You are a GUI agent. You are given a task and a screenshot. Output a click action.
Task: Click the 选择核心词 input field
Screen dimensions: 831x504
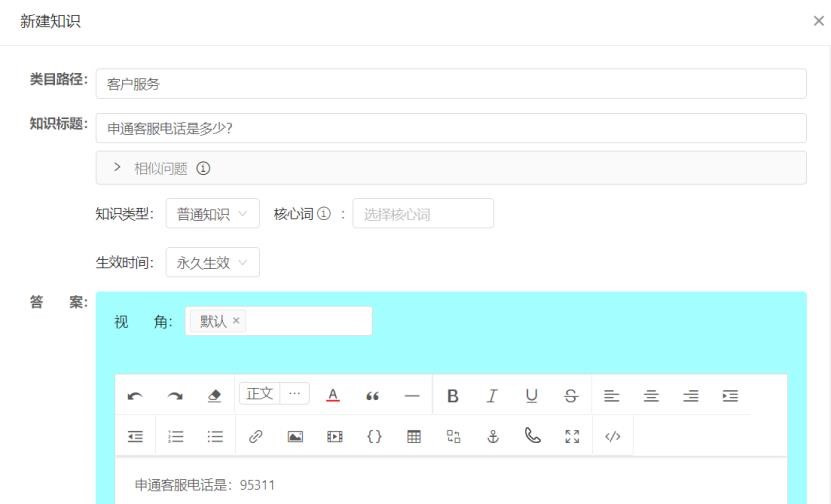(x=423, y=214)
